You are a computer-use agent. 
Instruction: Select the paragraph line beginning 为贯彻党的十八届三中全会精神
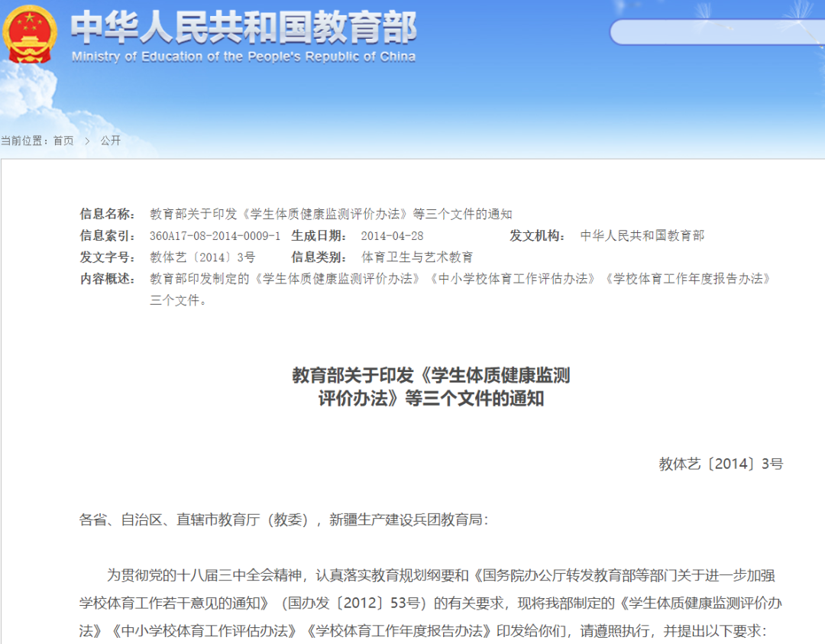click(441, 575)
